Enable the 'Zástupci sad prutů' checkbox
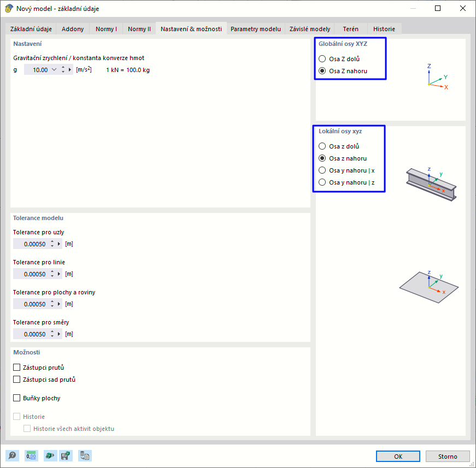Screen dimensions: 476x468 [17, 380]
